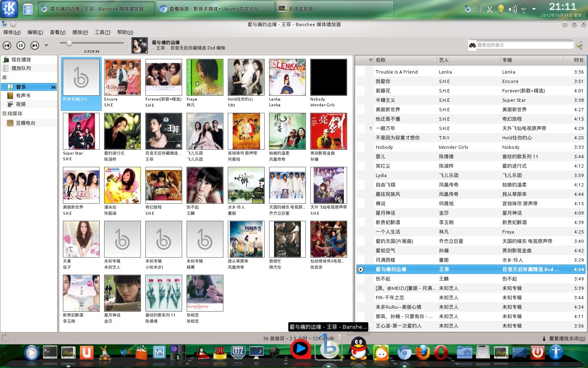Open the KDE application launcher menu
Viewport: 588px width, 368px height.
click(9, 9)
